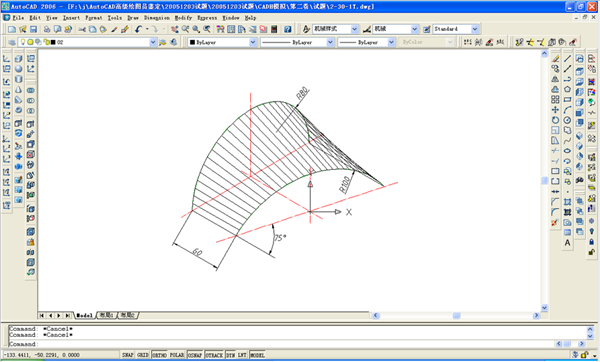Image resolution: width=600 pixels, height=362 pixels.
Task: Toggle POLAR tracking in status bar
Action: pyautogui.click(x=177, y=355)
